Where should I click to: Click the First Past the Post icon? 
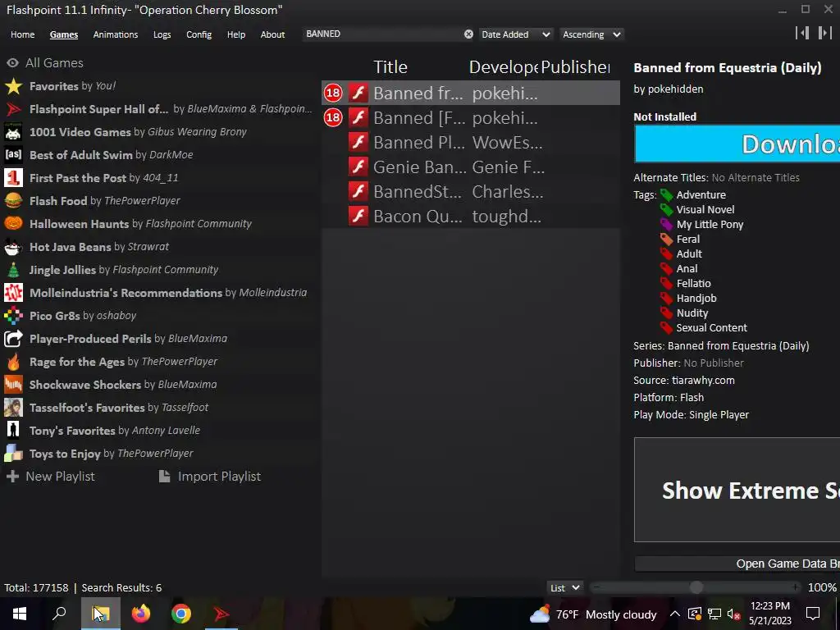(13, 178)
